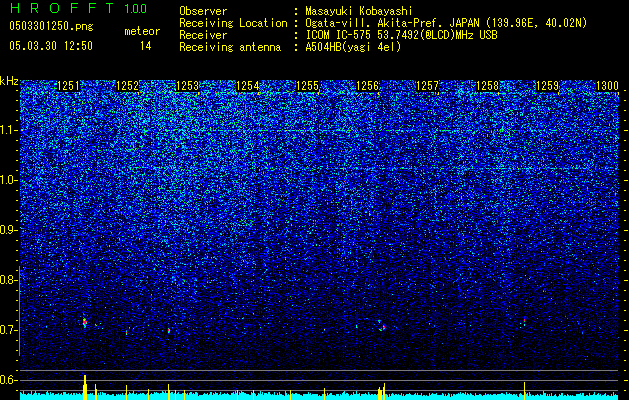Viewport: 629px width, 400px height.
Task: Click the Receiving Location label
Action: [233, 23]
